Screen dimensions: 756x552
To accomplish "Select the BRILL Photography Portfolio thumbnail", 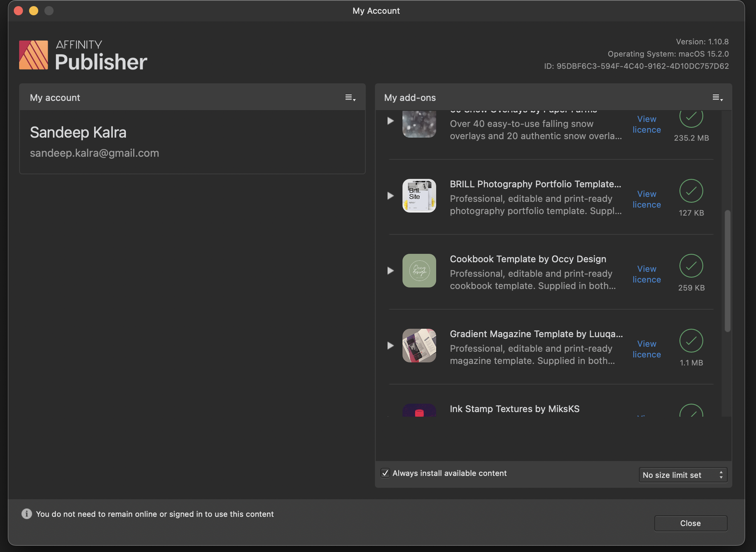I will 419,196.
